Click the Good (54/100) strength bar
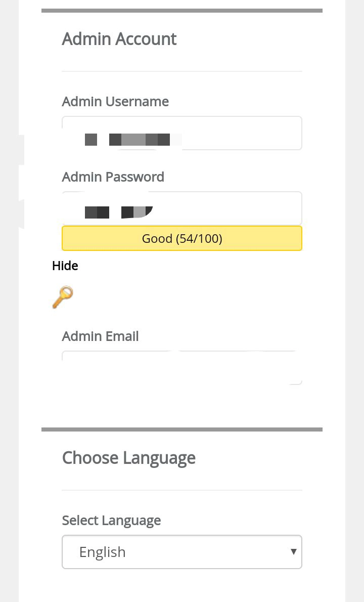This screenshot has width=364, height=602. [182, 238]
